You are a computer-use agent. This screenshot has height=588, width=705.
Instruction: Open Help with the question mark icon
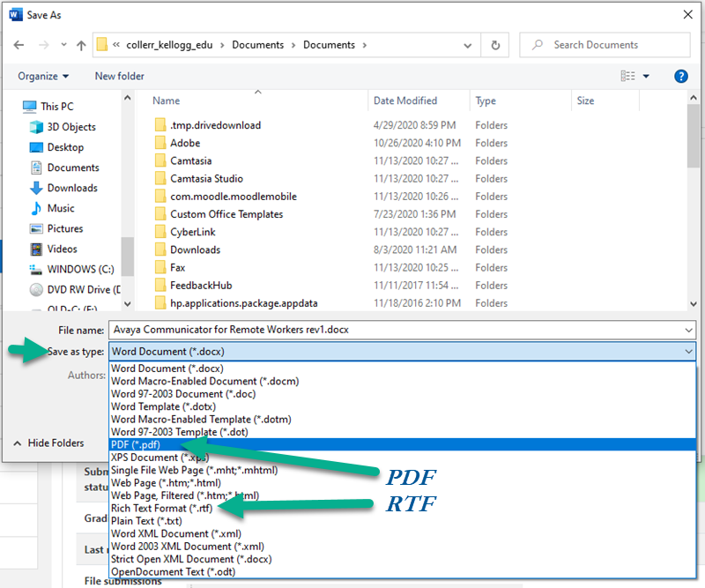tap(681, 76)
